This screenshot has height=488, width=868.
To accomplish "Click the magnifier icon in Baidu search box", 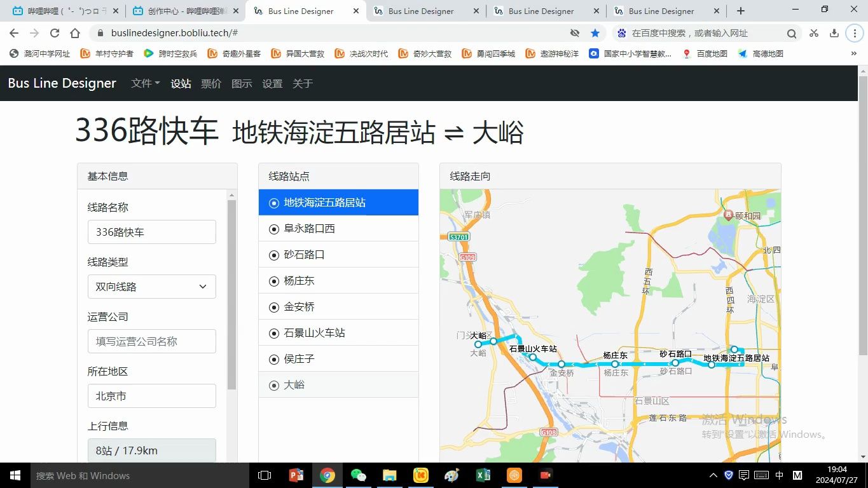I will pyautogui.click(x=792, y=34).
